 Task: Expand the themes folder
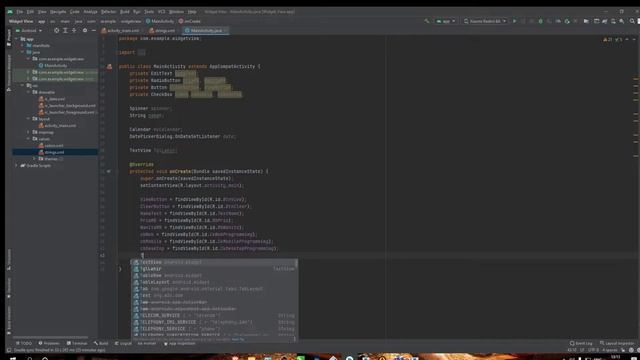tap(34, 159)
